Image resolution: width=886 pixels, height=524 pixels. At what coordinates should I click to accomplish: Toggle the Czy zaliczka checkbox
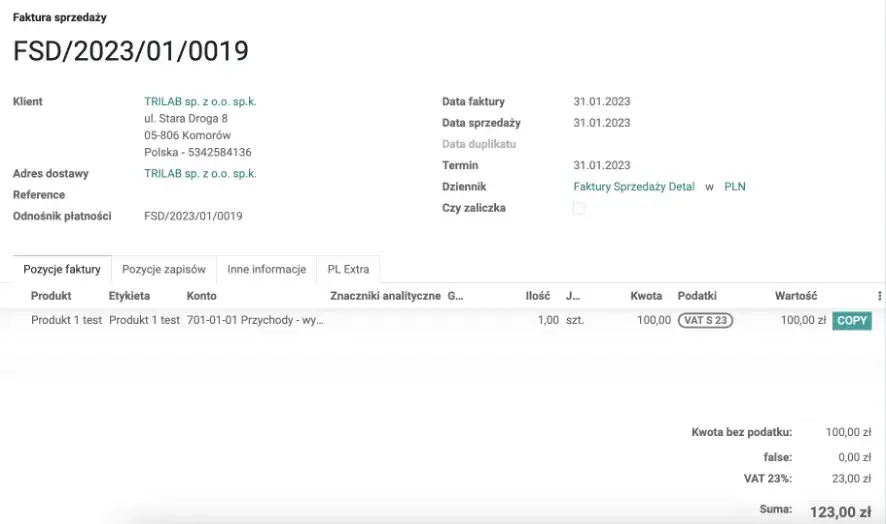pos(579,208)
